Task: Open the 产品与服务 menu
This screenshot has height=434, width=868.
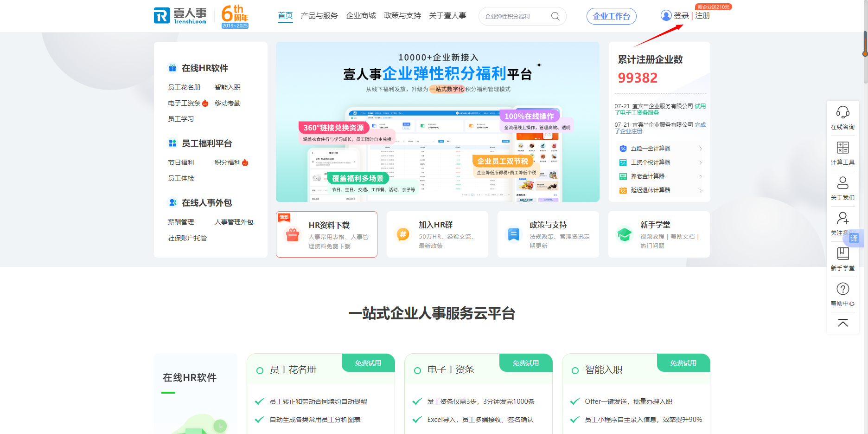Action: point(319,16)
